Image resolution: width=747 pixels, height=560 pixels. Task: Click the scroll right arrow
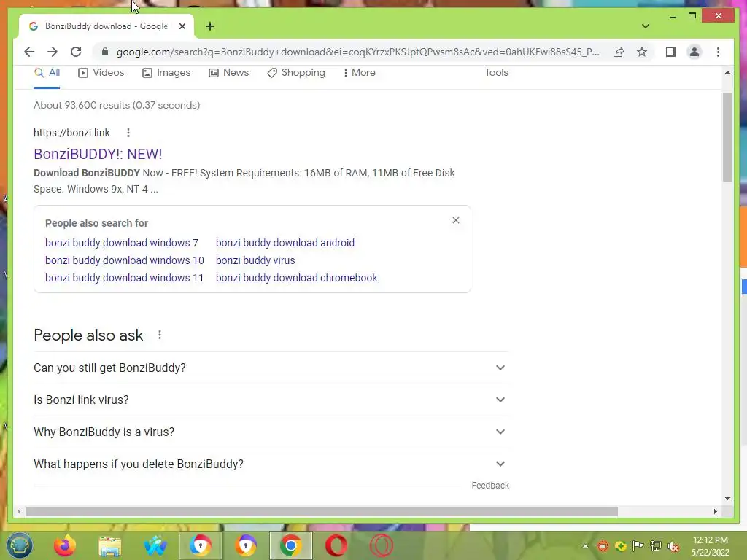[716, 511]
